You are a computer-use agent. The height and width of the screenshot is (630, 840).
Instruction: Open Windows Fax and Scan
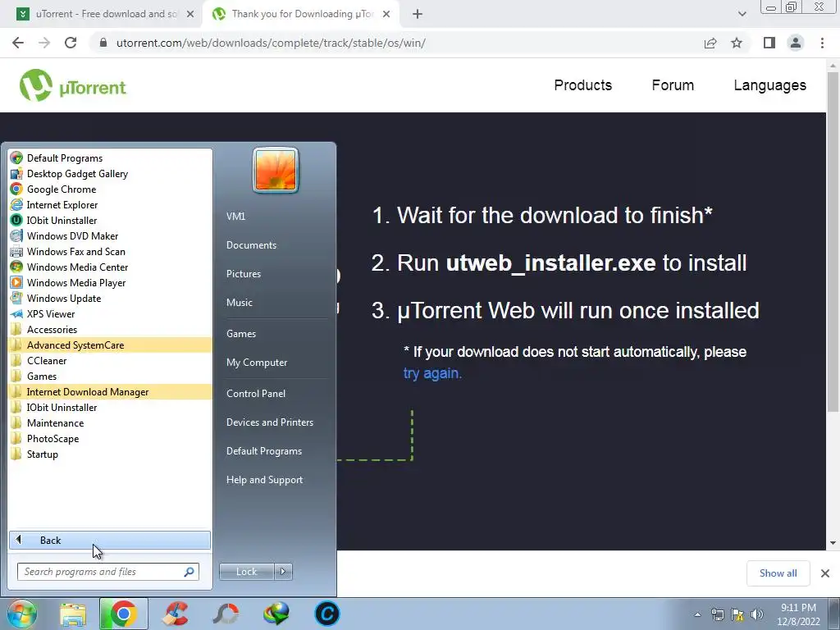(x=110, y=251)
